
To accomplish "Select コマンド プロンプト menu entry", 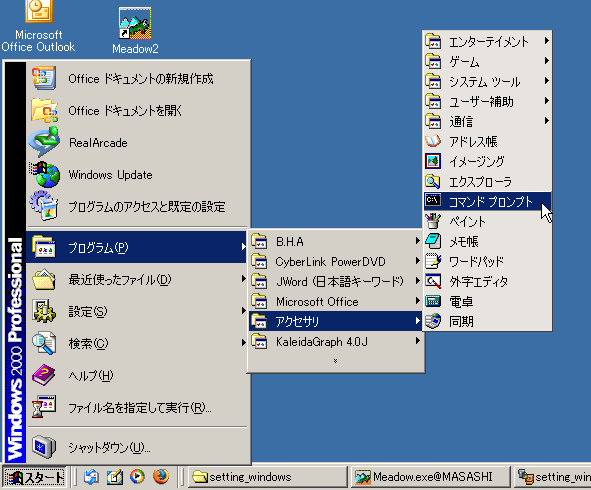I will tap(487, 201).
